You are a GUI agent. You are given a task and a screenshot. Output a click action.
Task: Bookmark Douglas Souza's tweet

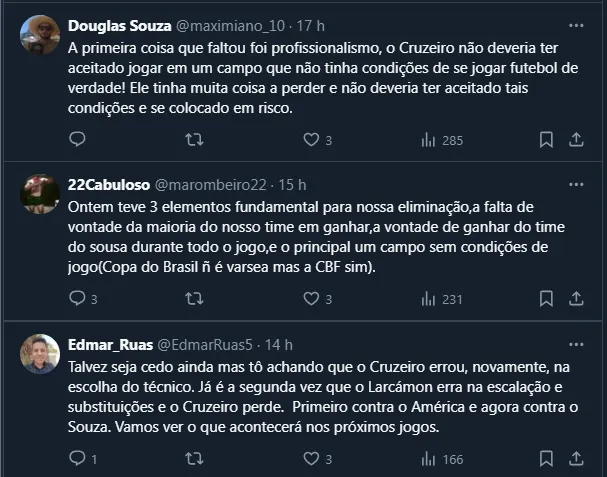coord(545,140)
